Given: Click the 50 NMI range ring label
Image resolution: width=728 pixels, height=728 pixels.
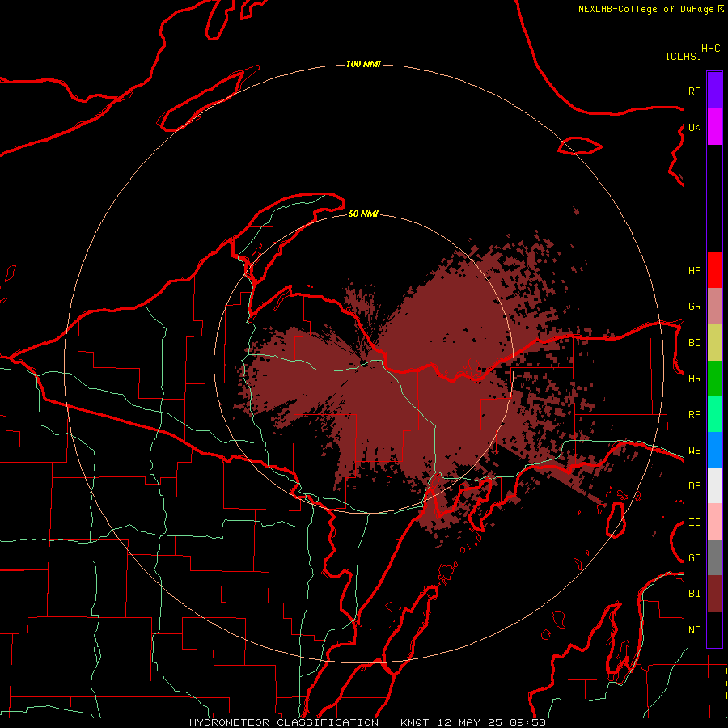Looking at the screenshot, I should [363, 214].
